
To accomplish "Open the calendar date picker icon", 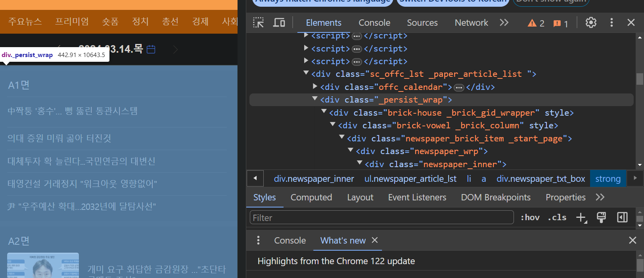I will coord(151,50).
